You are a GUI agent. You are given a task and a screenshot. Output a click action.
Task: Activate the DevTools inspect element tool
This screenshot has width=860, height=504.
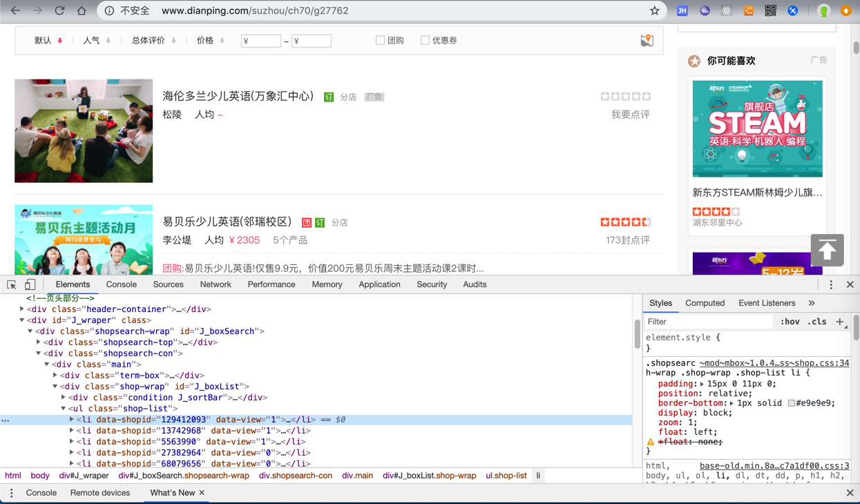[x=12, y=284]
